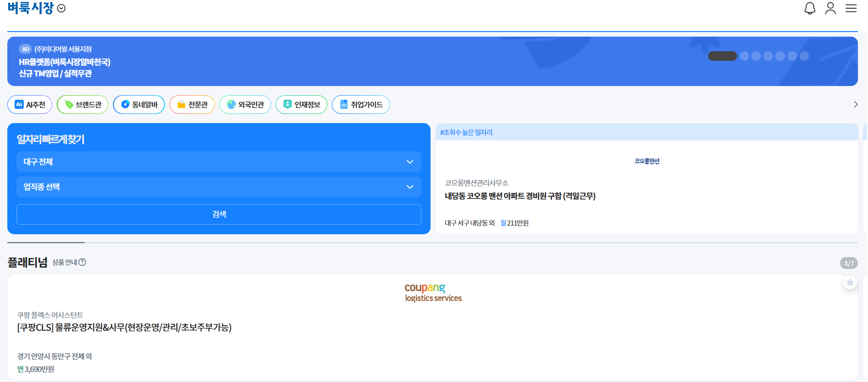The width and height of the screenshot is (868, 382).
Task: Click the 검색 search button
Action: pyautogui.click(x=218, y=214)
